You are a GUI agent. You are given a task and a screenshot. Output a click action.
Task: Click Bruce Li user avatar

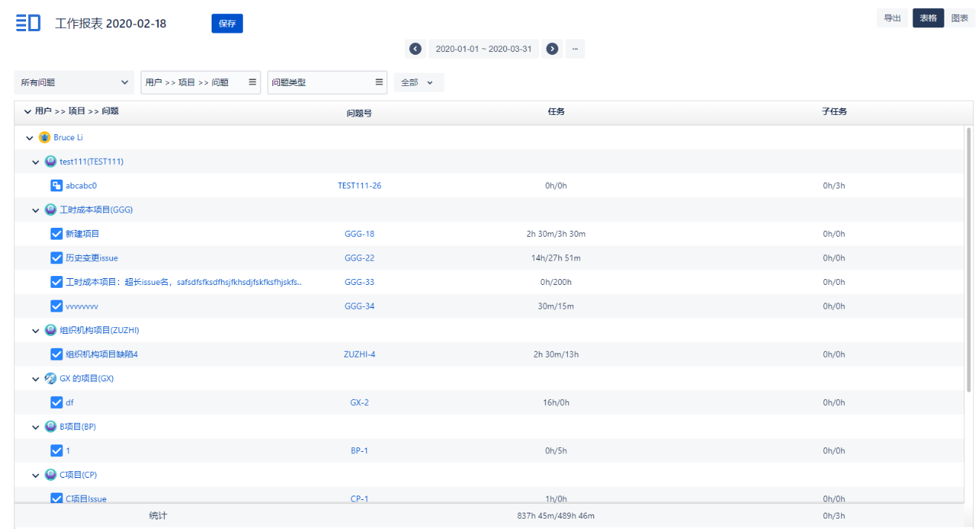45,137
